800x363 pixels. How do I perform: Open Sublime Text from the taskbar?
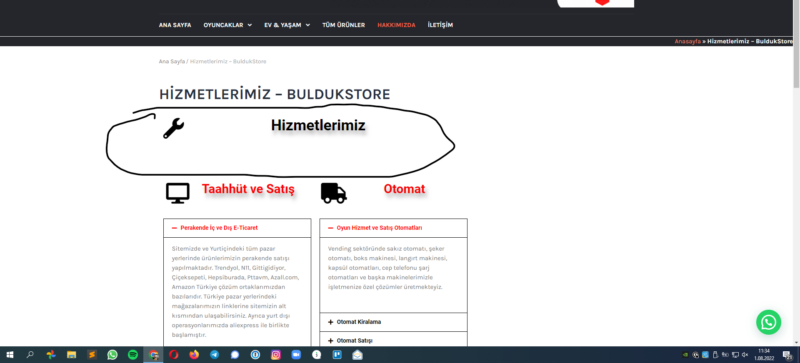pos(92,354)
